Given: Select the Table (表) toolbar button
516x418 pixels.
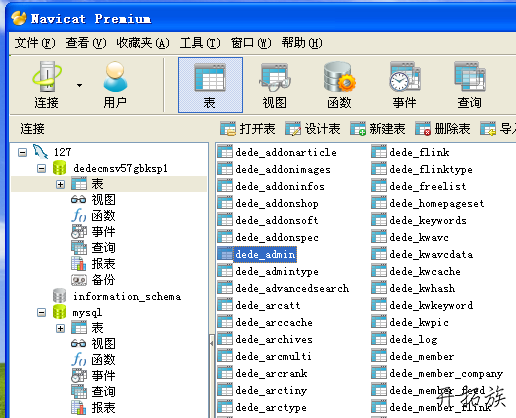Looking at the screenshot, I should [x=210, y=85].
